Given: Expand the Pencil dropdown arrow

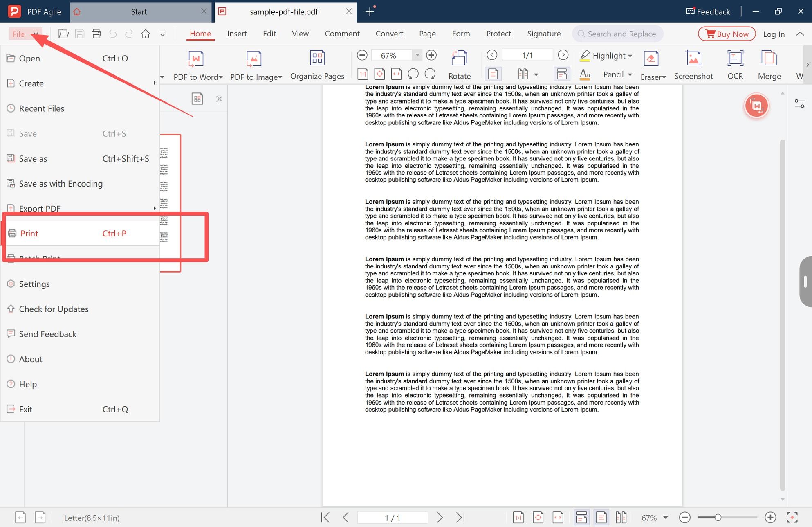Looking at the screenshot, I should 630,75.
